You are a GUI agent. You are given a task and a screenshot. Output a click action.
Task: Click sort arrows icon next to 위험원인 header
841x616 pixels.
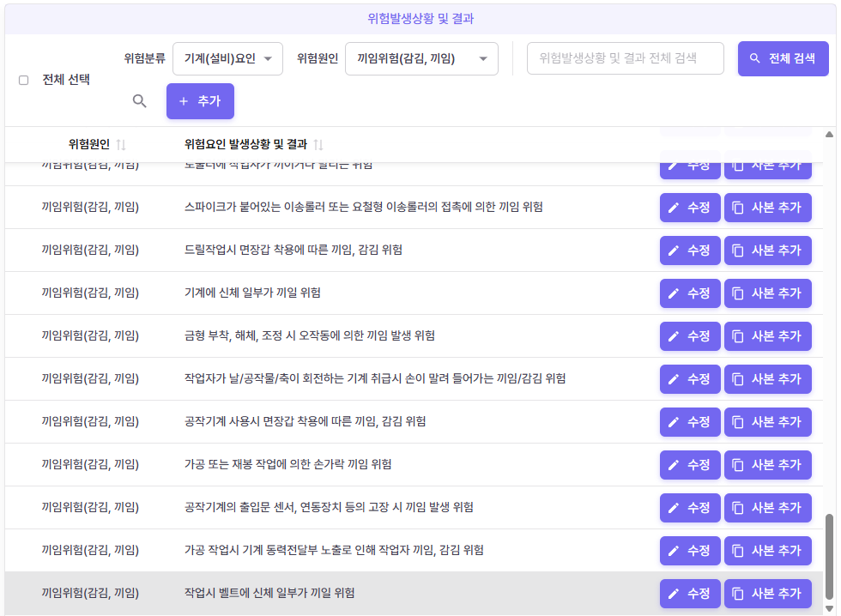pyautogui.click(x=121, y=144)
